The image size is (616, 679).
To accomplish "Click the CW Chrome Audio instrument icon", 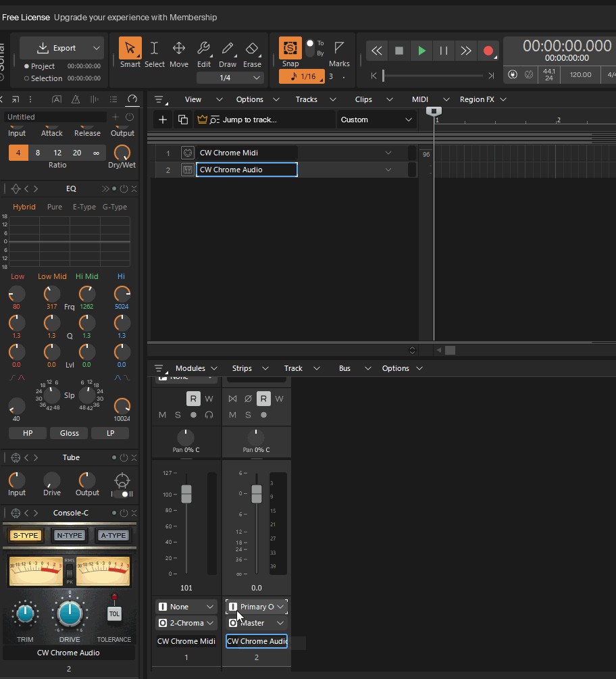I will pyautogui.click(x=188, y=170).
